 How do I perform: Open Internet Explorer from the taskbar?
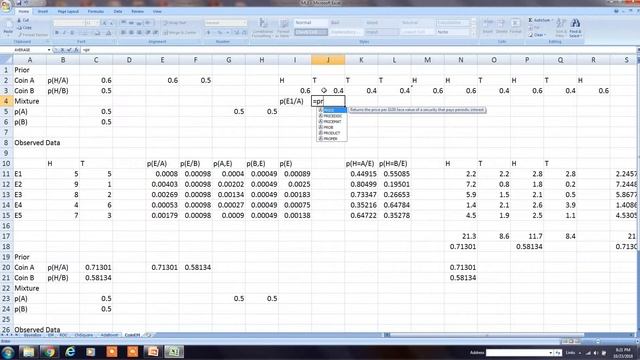tap(70, 352)
